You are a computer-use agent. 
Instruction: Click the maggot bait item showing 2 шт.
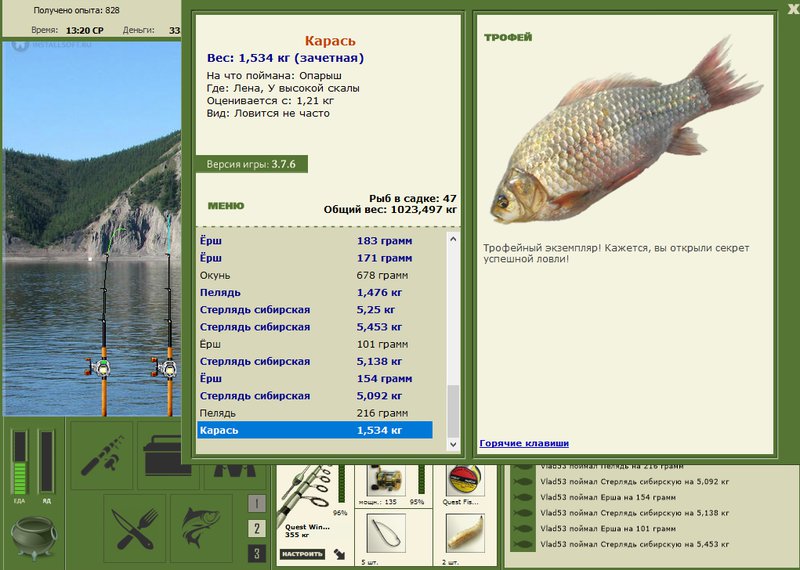pos(465,534)
